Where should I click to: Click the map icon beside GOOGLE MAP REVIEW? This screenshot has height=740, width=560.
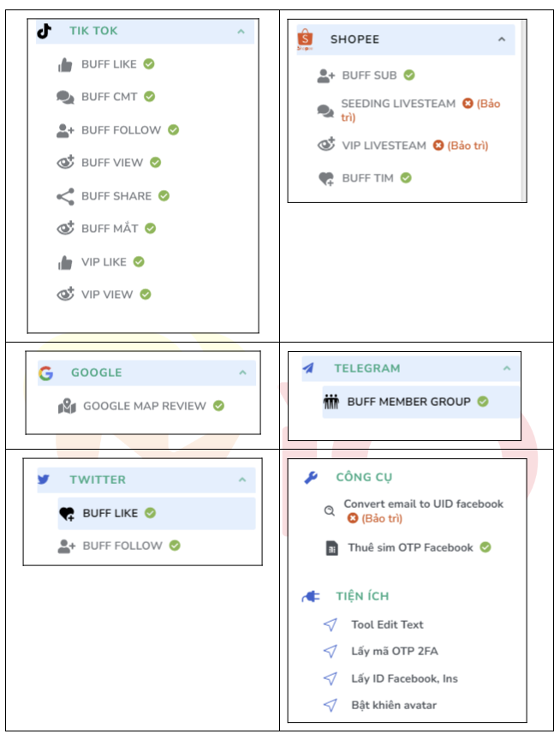(67, 406)
